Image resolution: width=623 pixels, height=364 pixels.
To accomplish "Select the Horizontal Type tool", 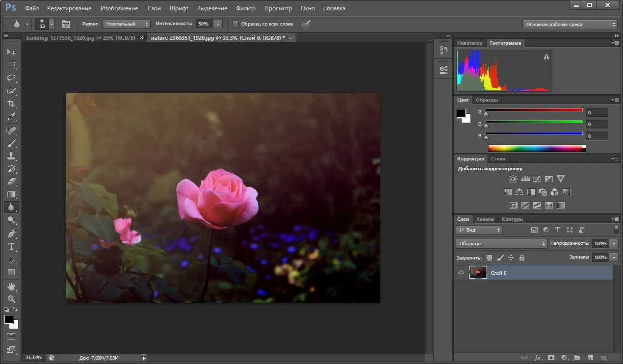I will (11, 247).
